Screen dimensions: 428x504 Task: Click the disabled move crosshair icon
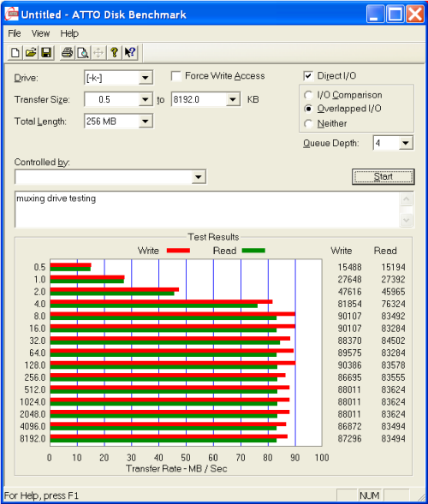tap(98, 53)
